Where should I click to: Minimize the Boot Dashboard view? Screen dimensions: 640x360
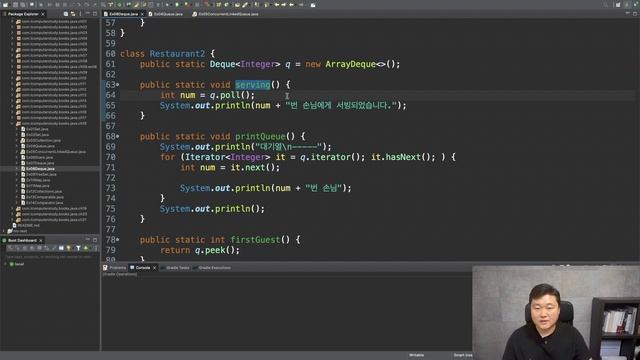[88, 240]
